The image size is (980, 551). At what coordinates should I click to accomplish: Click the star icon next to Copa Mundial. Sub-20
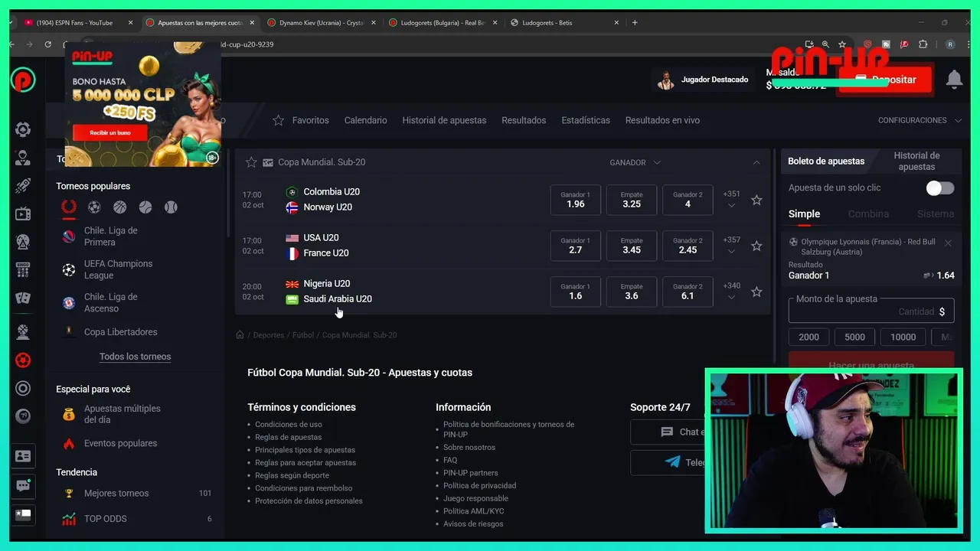(x=251, y=162)
